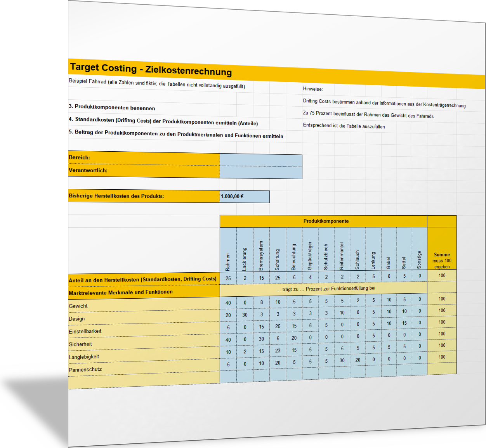Select the title "Target Costing - Zielkostenrechnung"
This screenshot has height=448, width=486.
[151, 69]
